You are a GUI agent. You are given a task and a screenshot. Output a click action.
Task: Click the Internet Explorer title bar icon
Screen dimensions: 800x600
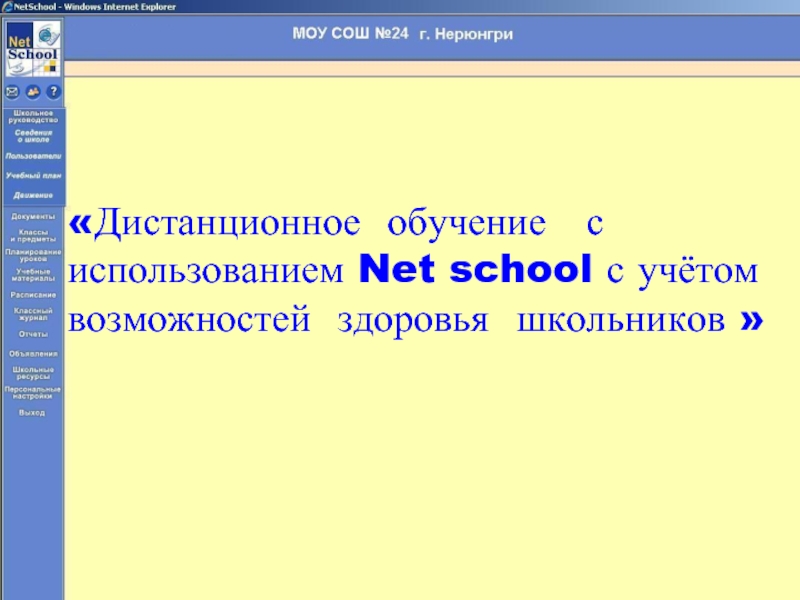(7, 7)
